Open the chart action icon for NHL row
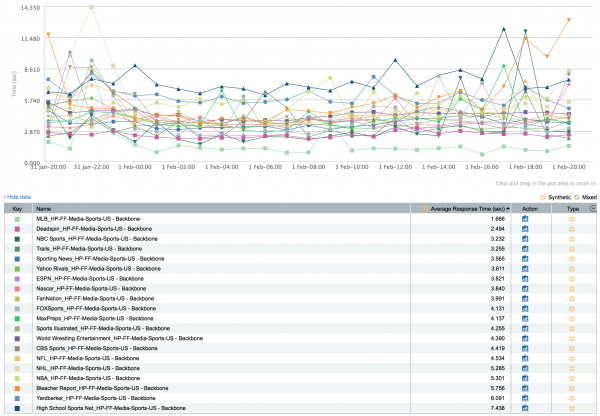 (525, 368)
